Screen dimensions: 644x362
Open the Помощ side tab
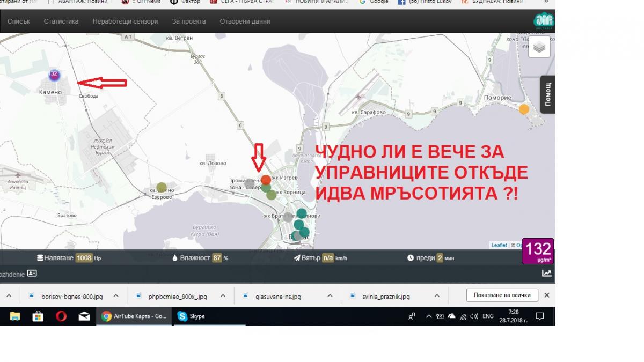548,94
